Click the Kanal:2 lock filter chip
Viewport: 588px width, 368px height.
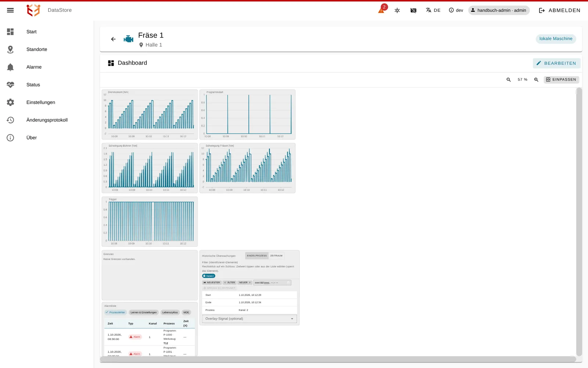(x=209, y=276)
